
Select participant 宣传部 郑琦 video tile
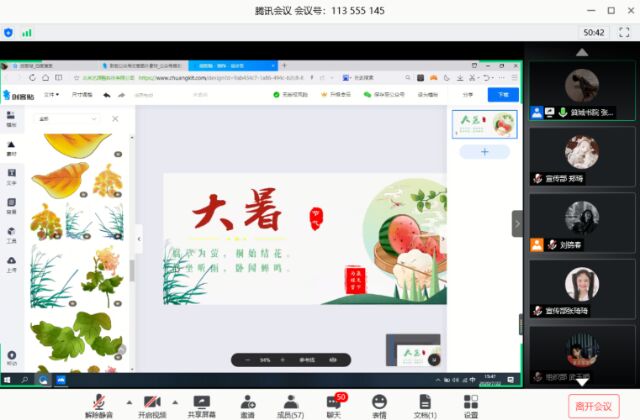click(x=582, y=157)
